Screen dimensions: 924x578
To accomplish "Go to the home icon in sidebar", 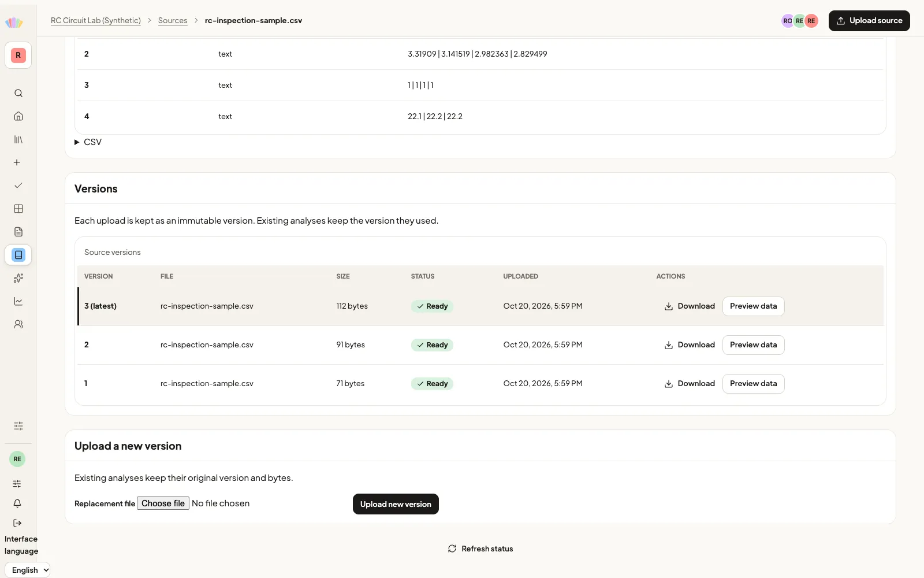I will tap(18, 116).
